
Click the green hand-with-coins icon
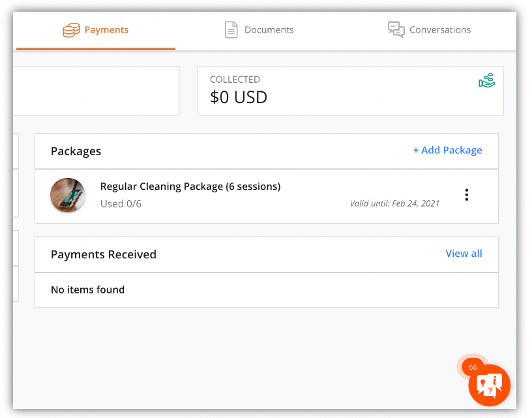(x=486, y=81)
